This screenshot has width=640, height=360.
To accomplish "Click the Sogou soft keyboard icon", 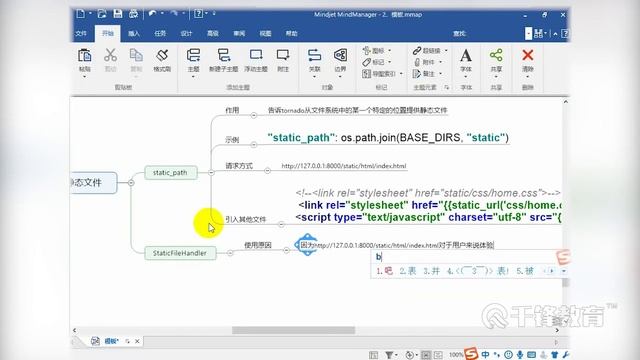I will tap(531, 355).
